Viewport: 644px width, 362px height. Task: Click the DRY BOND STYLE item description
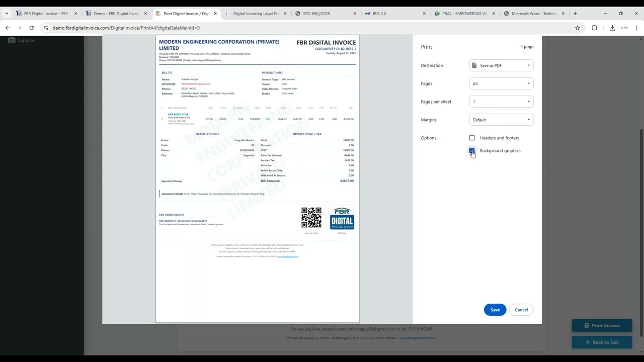[178, 114]
